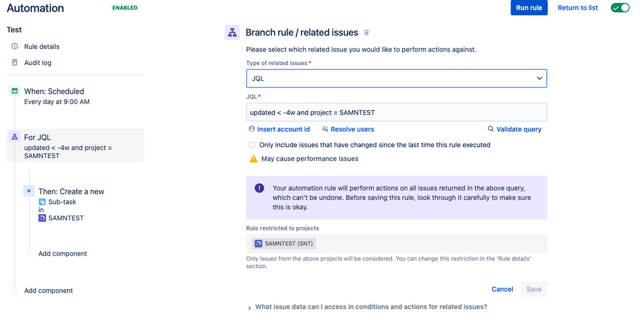The height and width of the screenshot is (322, 644).
Task: Click the Save button
Action: [534, 289]
